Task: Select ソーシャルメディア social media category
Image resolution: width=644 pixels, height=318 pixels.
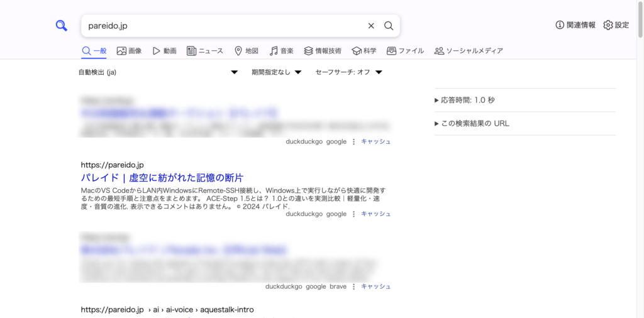Action: point(469,51)
